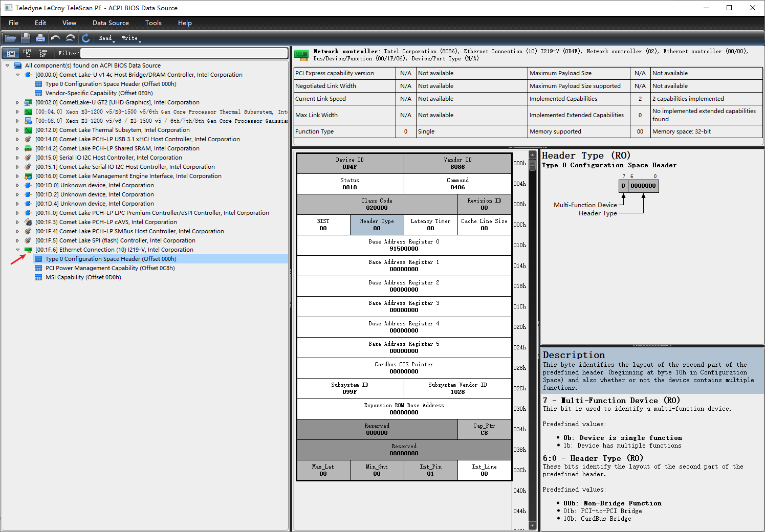Click the icon of the Host Bridge's Type 0 Configuration Space Header
This screenshot has height=532, width=765.
click(x=38, y=84)
